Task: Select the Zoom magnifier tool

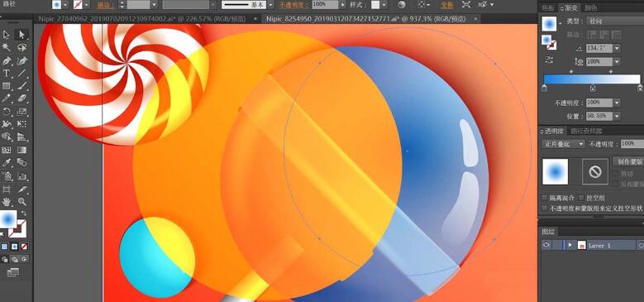Action: 21,202
